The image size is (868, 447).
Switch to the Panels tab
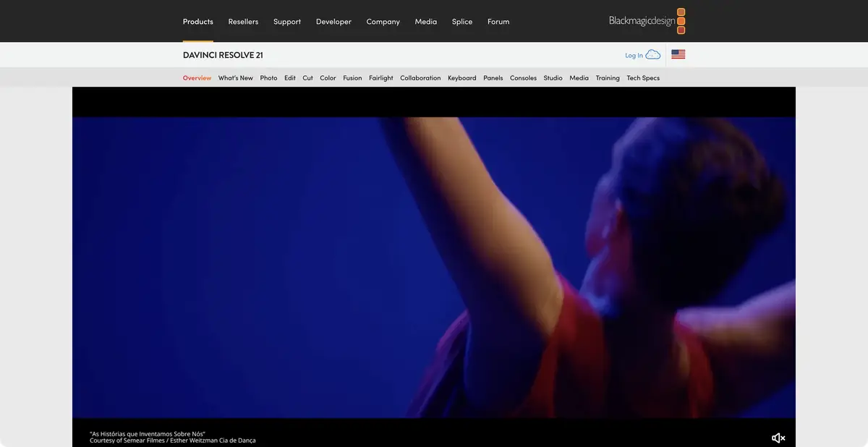click(x=493, y=78)
